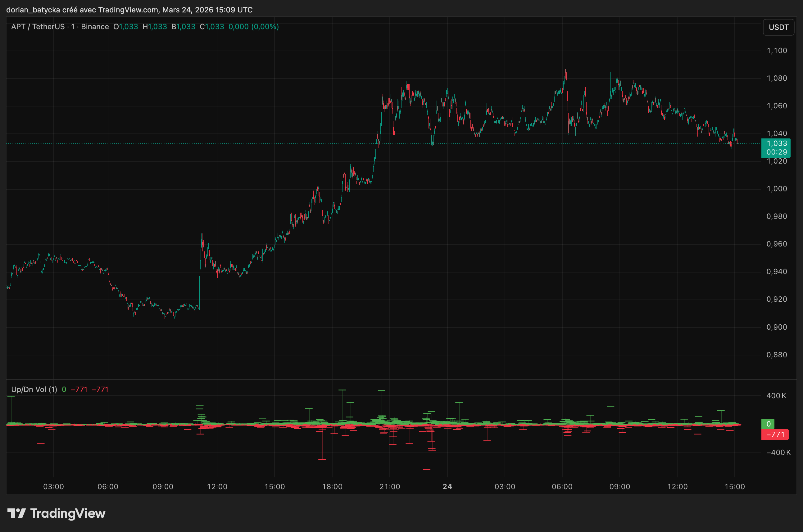This screenshot has width=803, height=532.
Task: Select the current price label 1,033
Action: click(777, 143)
